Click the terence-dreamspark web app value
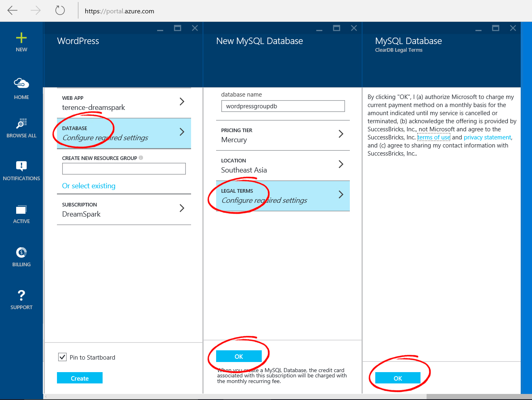Screen dimensions: 532x400 tap(93, 107)
